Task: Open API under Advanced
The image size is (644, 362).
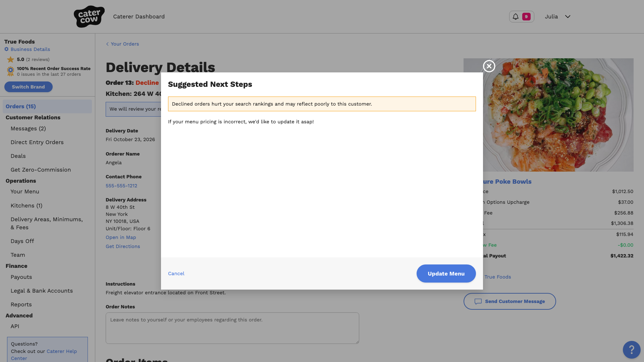Action: (x=15, y=326)
